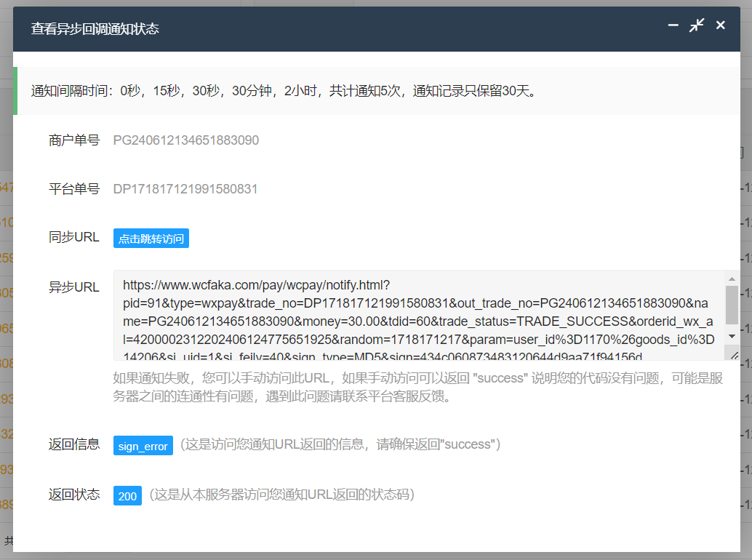This screenshot has height=560, width=752.
Task: Click the platform order number DP171817121991580831
Action: pyautogui.click(x=185, y=189)
